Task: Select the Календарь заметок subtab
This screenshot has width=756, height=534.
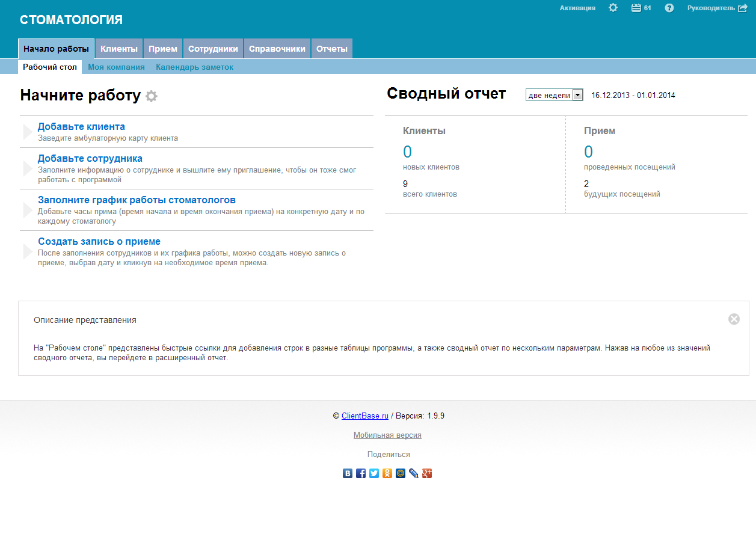Action: click(194, 67)
